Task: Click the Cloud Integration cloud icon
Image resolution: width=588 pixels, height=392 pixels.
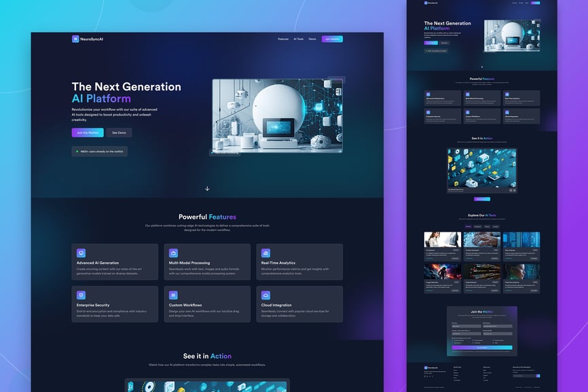Action: click(x=265, y=295)
